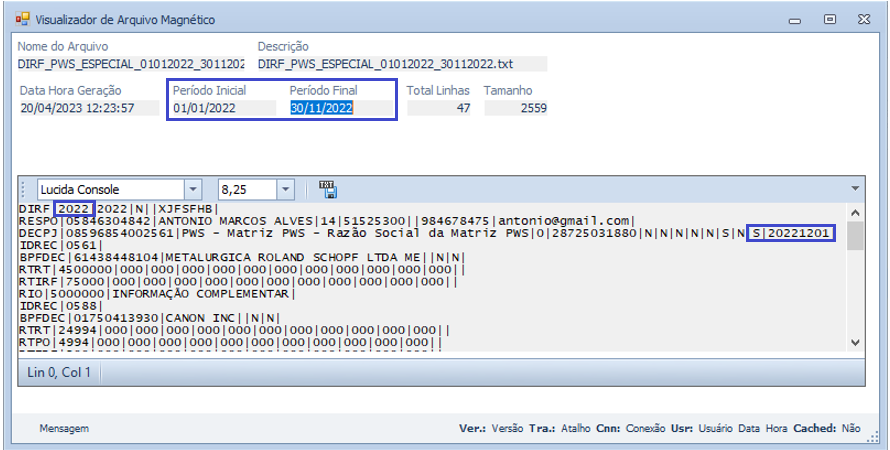The image size is (890, 450).
Task: Click the DIRF|2022|2022 first line
Action: 118,209
